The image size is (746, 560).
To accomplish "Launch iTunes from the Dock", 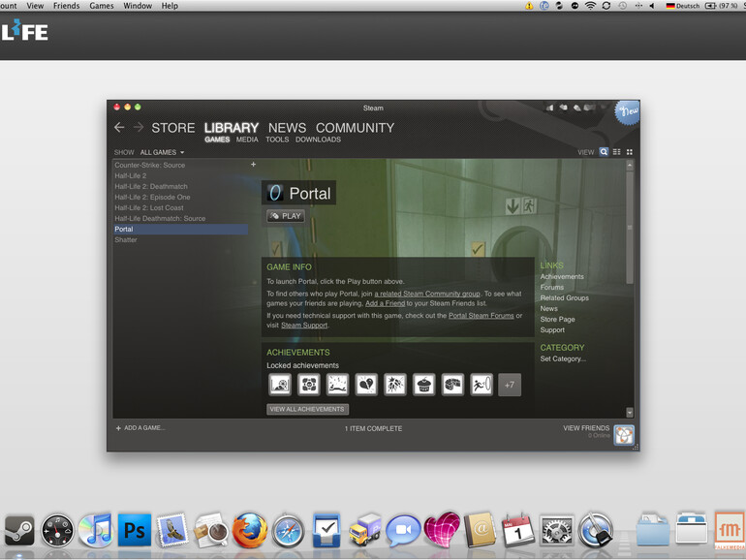I will pyautogui.click(x=96, y=530).
